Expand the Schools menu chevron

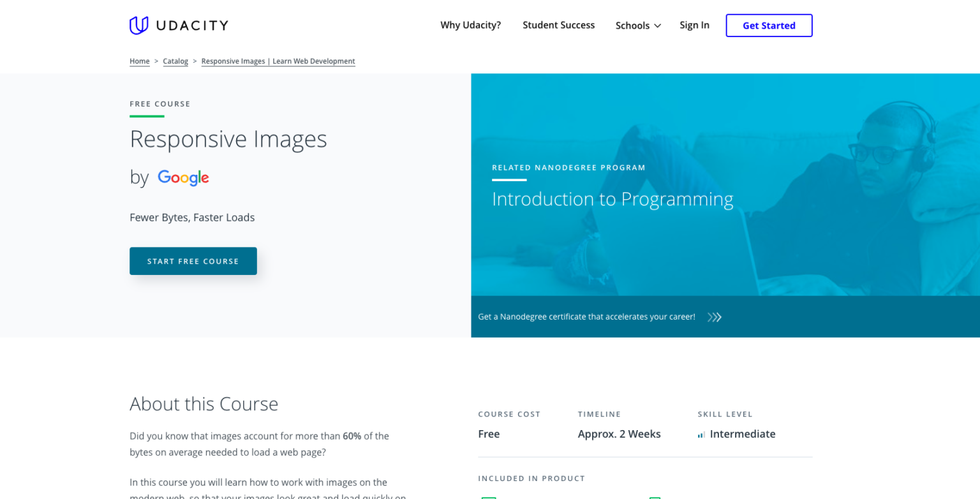[657, 26]
